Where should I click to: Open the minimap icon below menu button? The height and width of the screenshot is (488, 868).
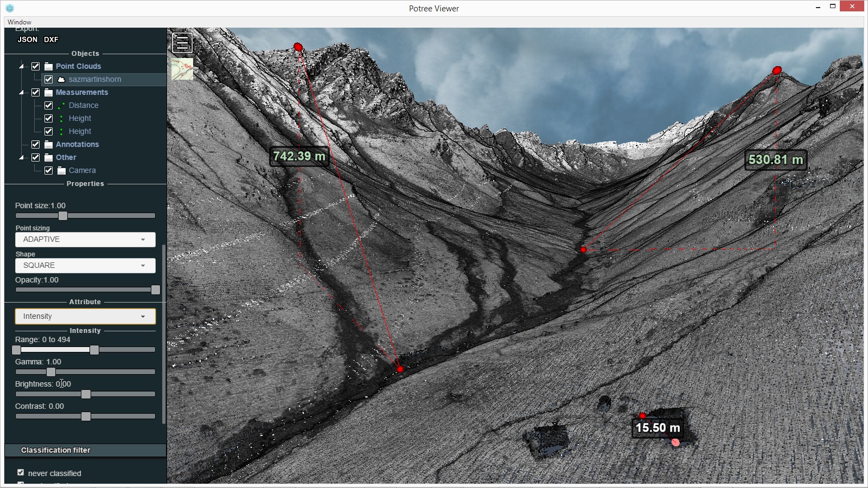tap(182, 69)
